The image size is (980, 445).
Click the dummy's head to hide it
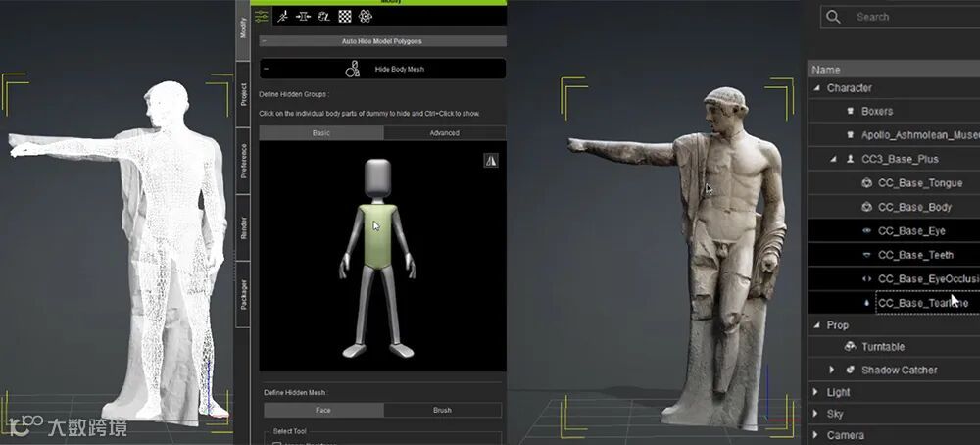(x=377, y=179)
